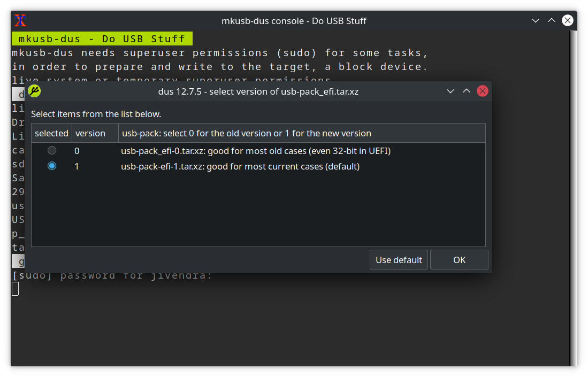Click the green dus dialog icon
This screenshot has width=588, height=377.
pos(34,91)
